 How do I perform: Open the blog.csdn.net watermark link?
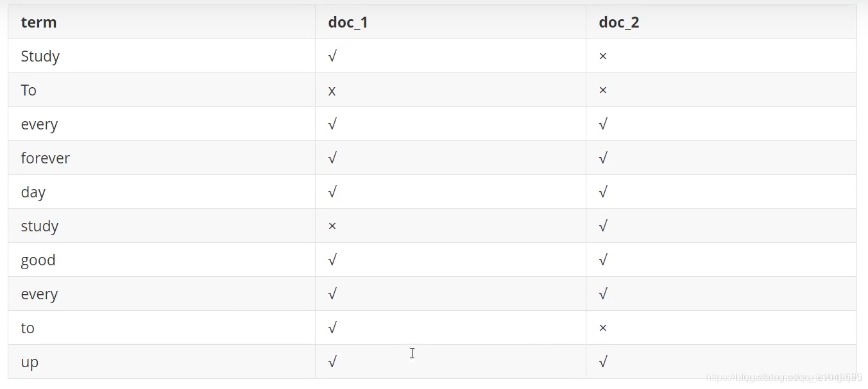point(783,377)
